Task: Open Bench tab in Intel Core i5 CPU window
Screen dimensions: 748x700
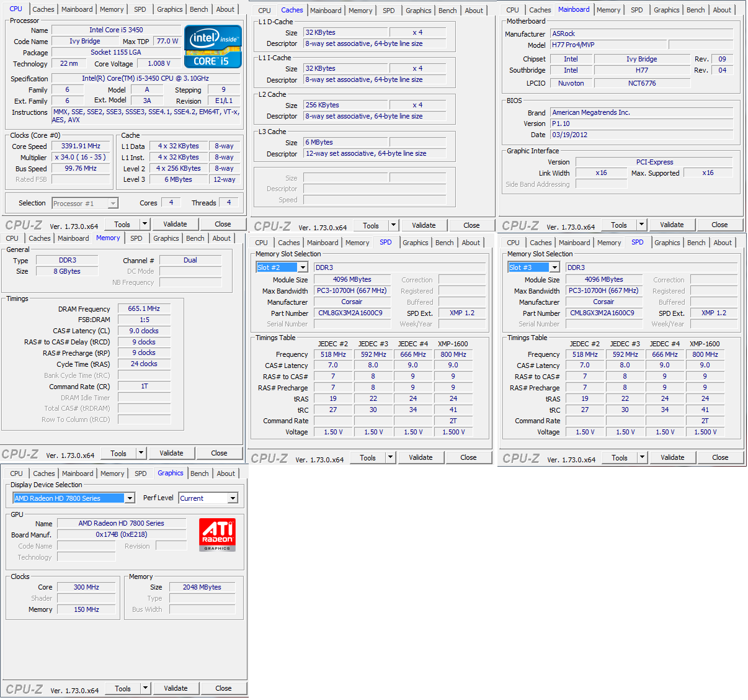Action: [199, 9]
